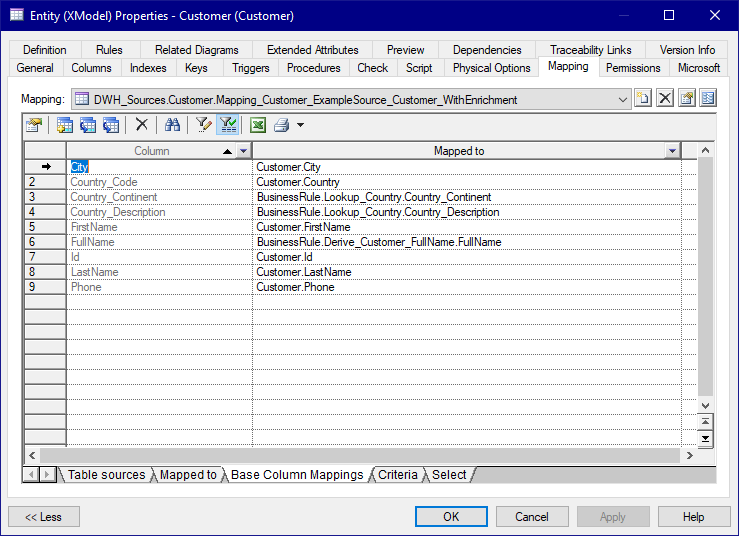Export the list to Excel
The width and height of the screenshot is (739, 536).
point(258,125)
